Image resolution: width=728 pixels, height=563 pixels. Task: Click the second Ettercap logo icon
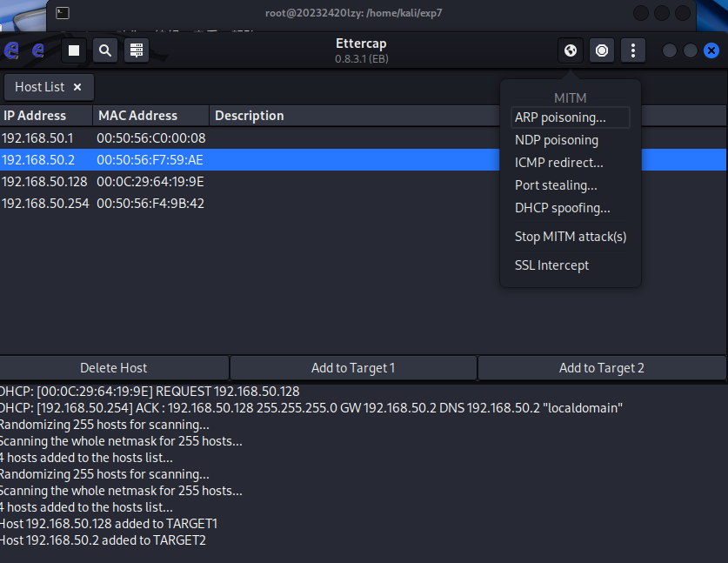(x=38, y=50)
